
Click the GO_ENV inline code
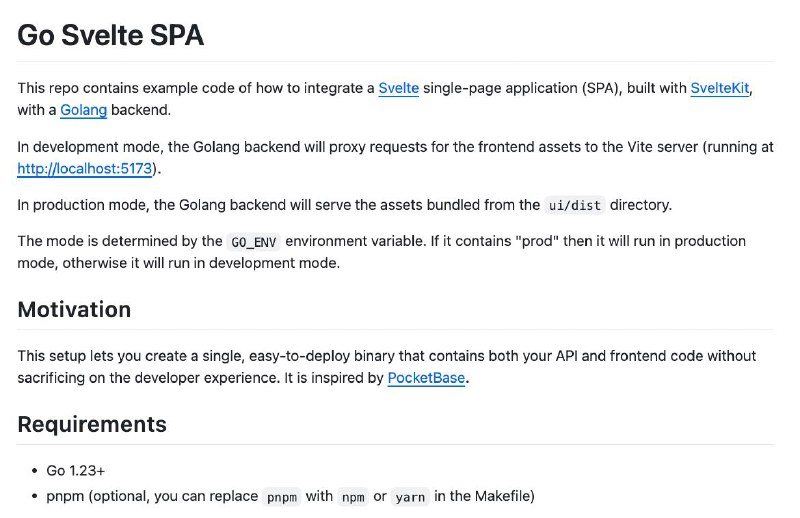tap(254, 241)
